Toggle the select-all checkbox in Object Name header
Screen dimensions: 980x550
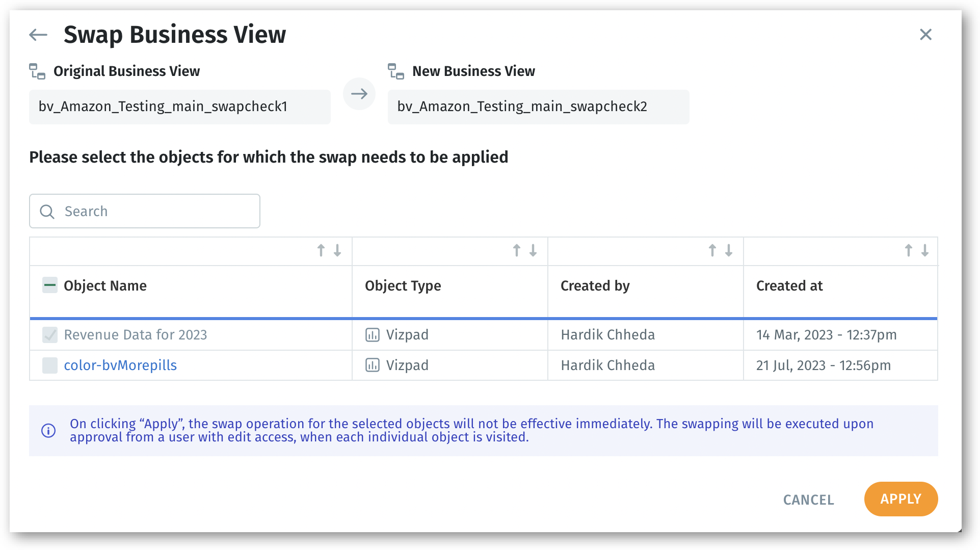pos(50,285)
